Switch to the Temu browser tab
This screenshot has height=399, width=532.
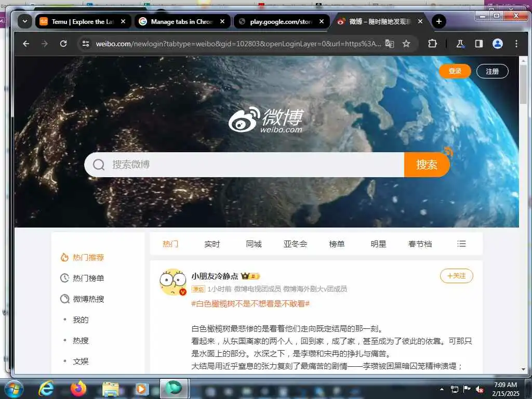(83, 21)
